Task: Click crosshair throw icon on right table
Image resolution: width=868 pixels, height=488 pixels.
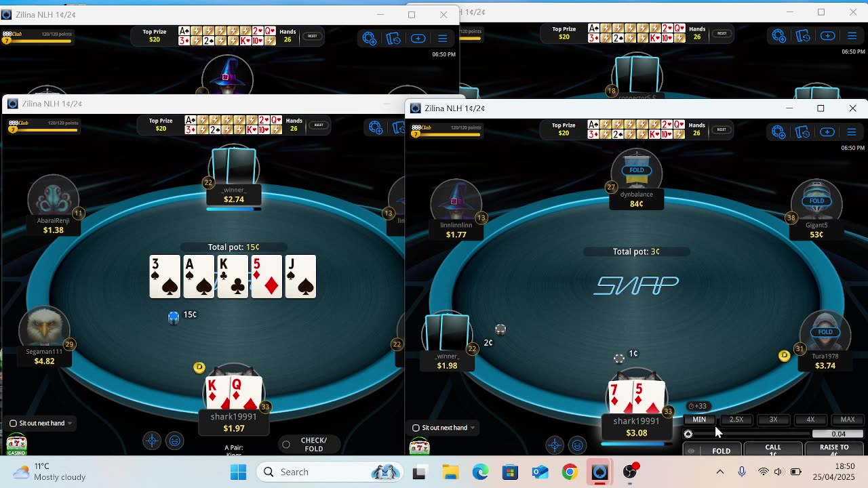Action: pyautogui.click(x=555, y=445)
